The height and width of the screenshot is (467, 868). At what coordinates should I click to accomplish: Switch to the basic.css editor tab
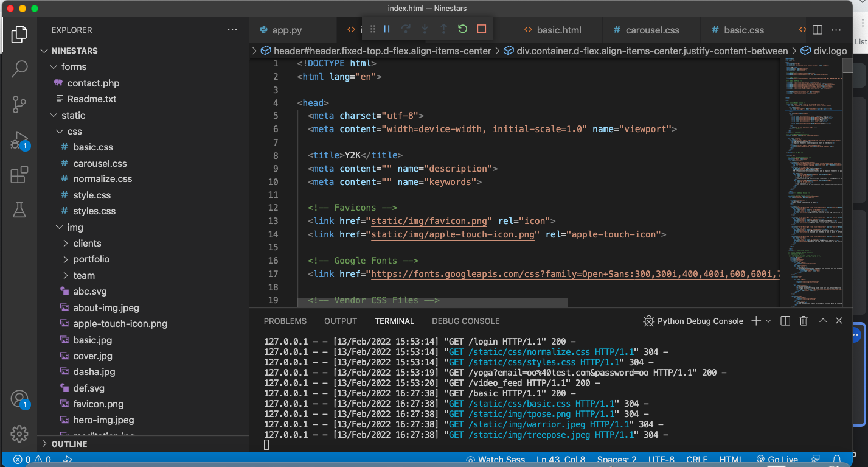click(743, 30)
